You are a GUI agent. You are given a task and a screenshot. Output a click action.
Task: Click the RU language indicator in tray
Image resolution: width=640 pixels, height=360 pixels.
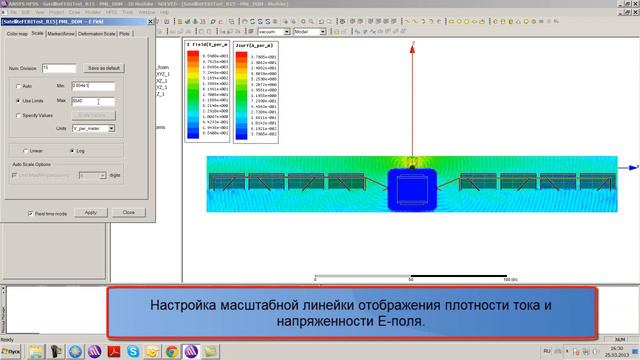[x=547, y=351]
